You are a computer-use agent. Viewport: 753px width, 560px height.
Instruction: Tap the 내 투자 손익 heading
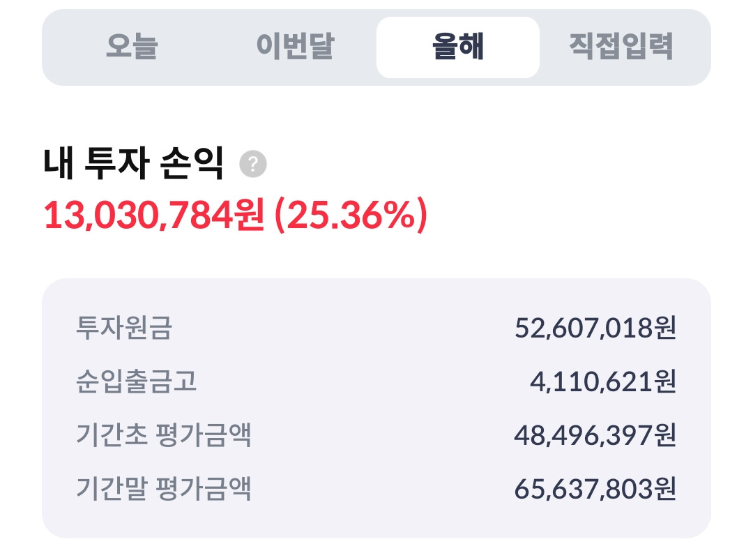133,165
